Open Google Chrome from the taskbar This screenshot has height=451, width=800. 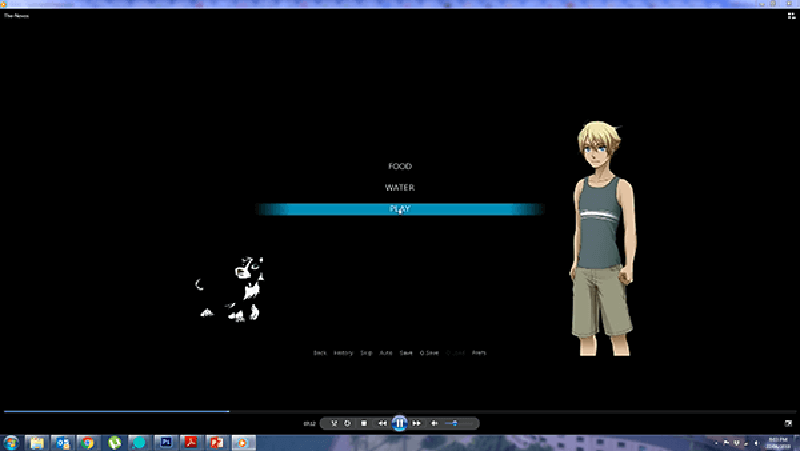[x=88, y=442]
